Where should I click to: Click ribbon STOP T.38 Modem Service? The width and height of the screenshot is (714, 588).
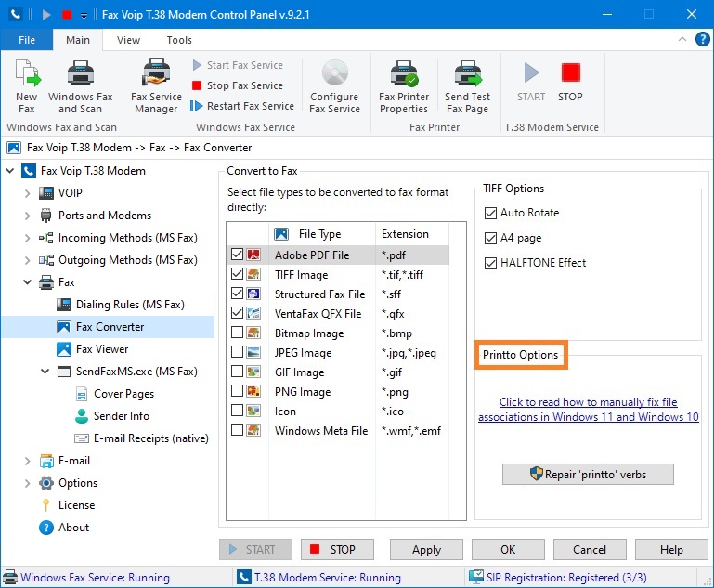pos(570,82)
